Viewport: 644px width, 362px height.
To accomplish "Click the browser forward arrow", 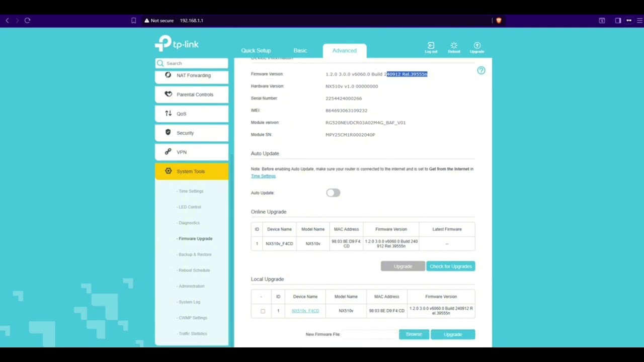I will [x=17, y=21].
